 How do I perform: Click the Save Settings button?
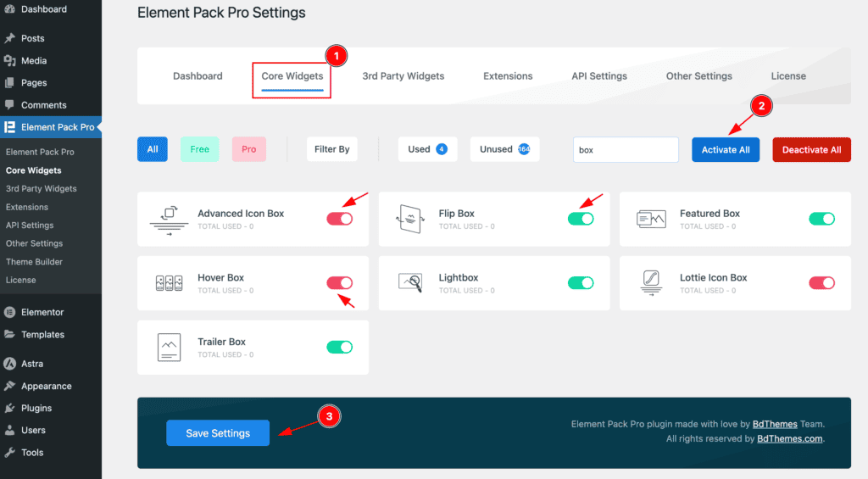(x=218, y=433)
